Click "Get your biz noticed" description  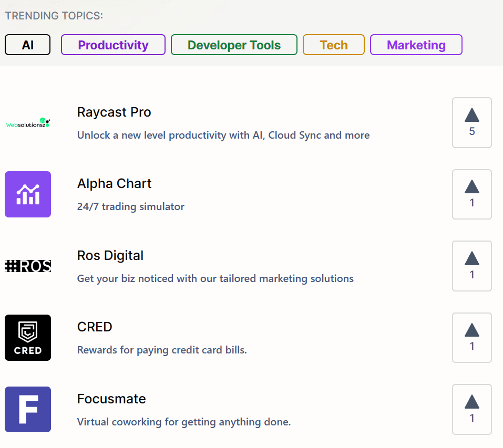pos(215,278)
